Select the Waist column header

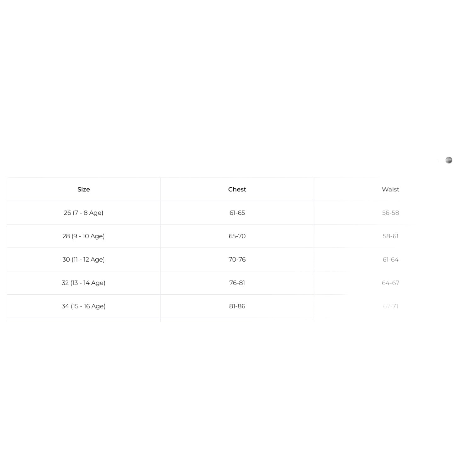tap(390, 189)
